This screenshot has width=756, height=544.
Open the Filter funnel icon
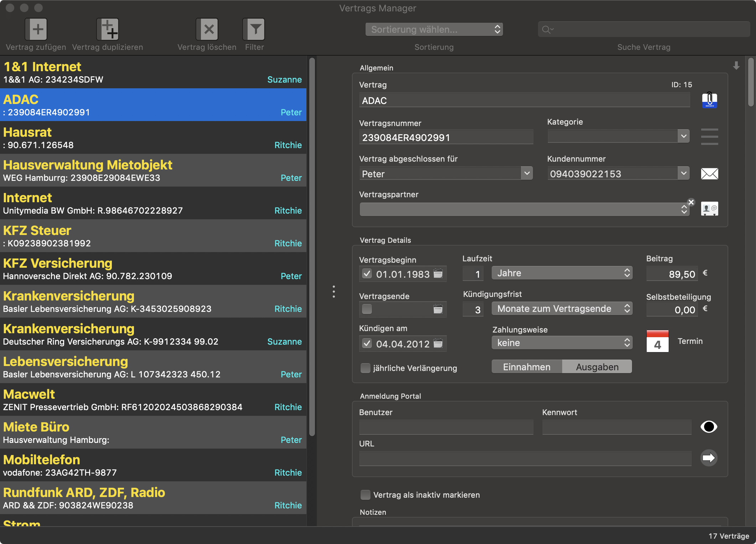254,29
